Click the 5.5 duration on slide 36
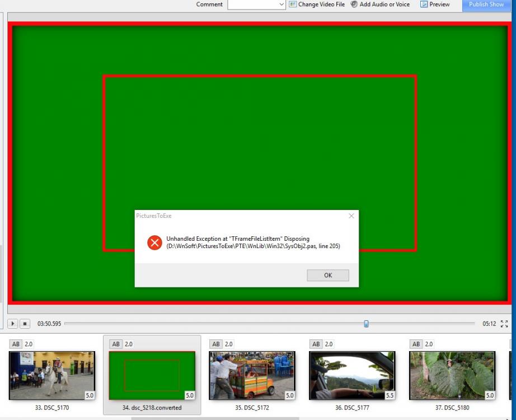516x420 pixels. (390, 395)
